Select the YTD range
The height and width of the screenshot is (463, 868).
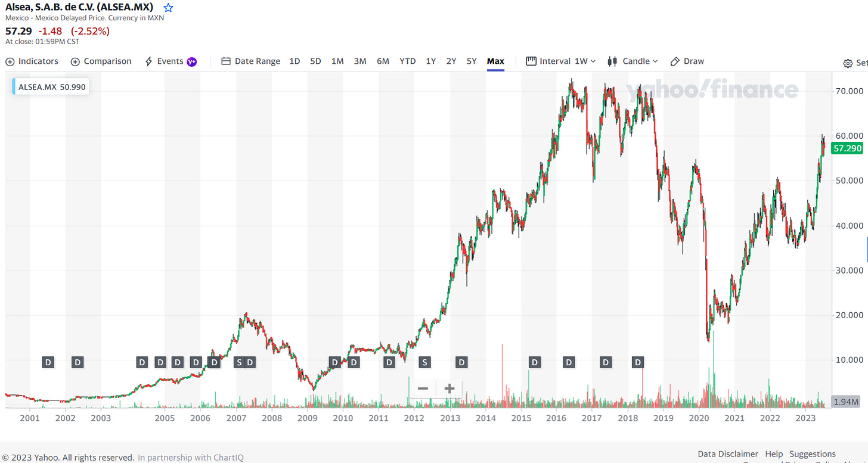(408, 61)
